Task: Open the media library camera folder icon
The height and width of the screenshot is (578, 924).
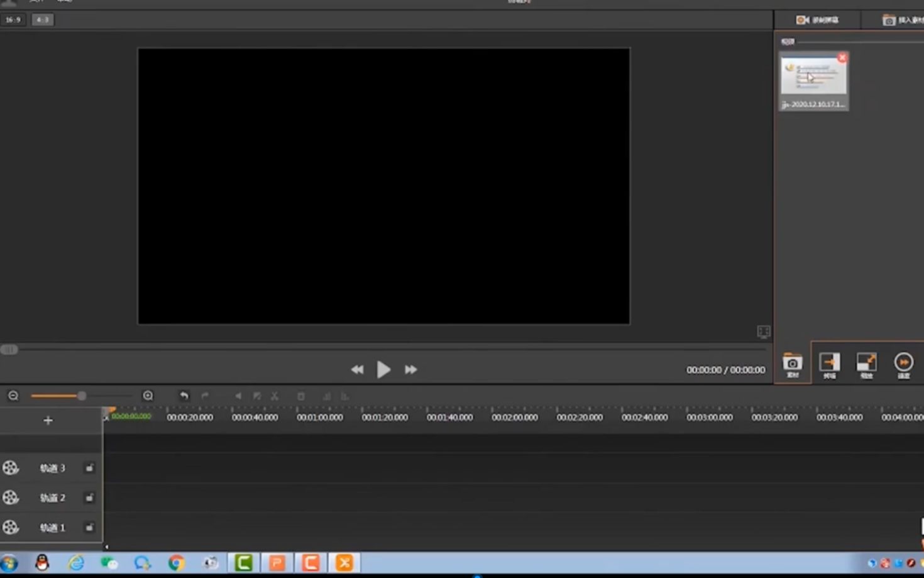Action: [x=793, y=365]
